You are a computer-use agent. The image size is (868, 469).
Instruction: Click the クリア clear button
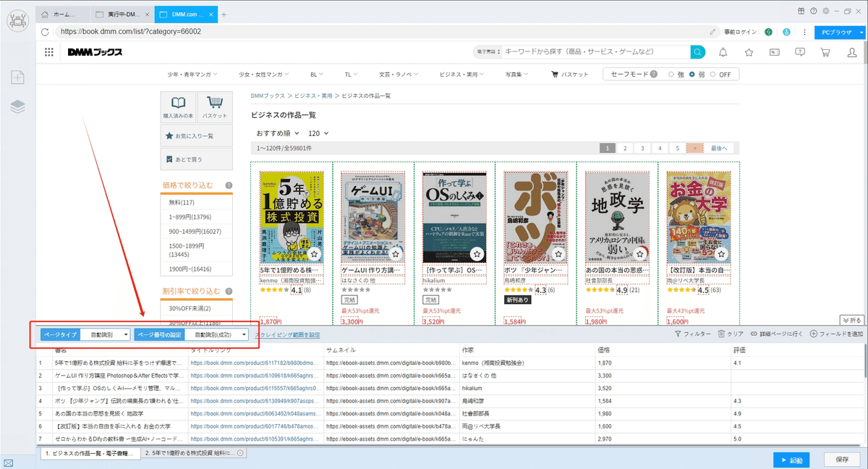pos(731,334)
